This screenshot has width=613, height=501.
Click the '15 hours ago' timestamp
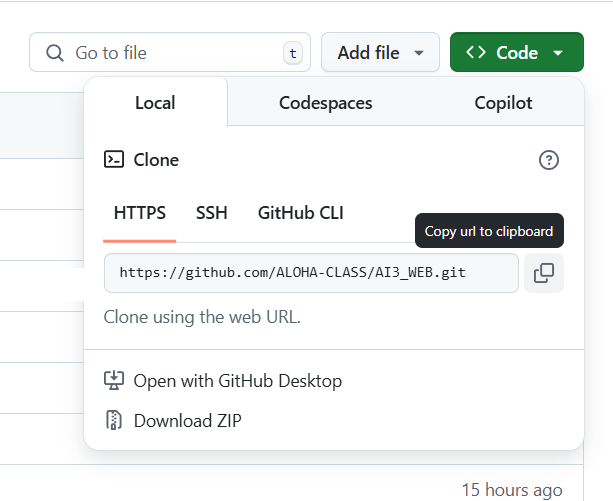(x=512, y=490)
